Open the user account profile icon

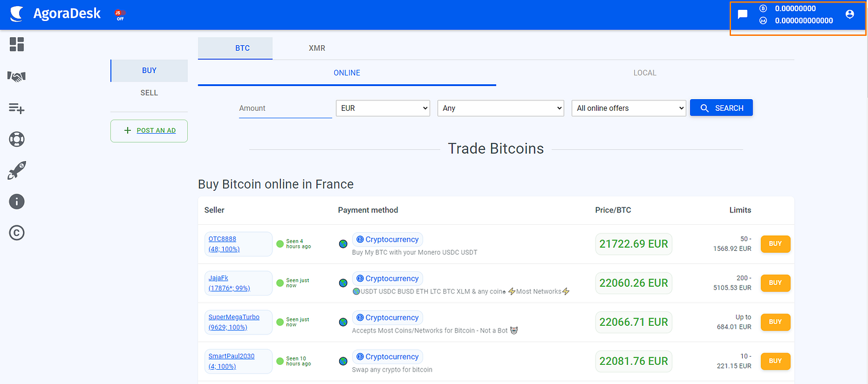pos(849,14)
